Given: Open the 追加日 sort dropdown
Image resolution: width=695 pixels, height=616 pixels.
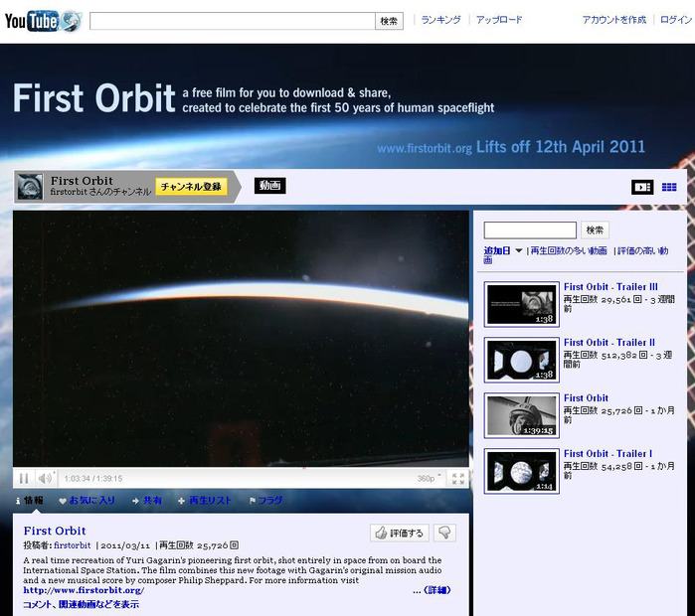Looking at the screenshot, I should coord(503,250).
